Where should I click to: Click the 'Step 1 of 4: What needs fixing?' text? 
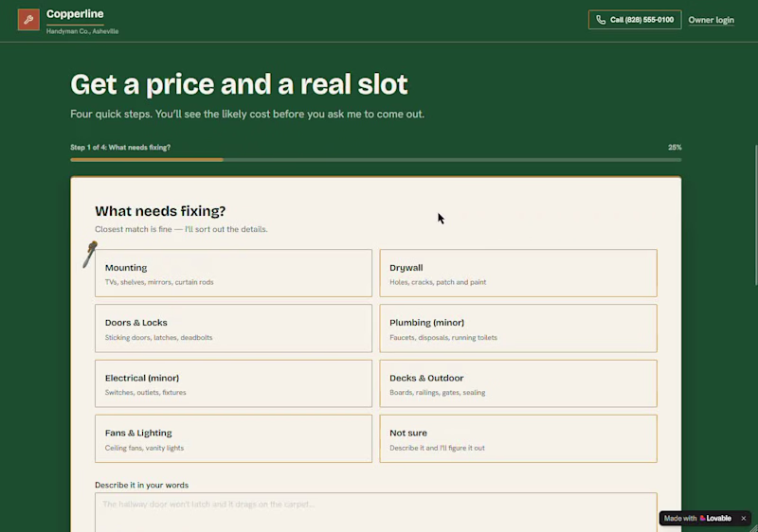coord(120,148)
